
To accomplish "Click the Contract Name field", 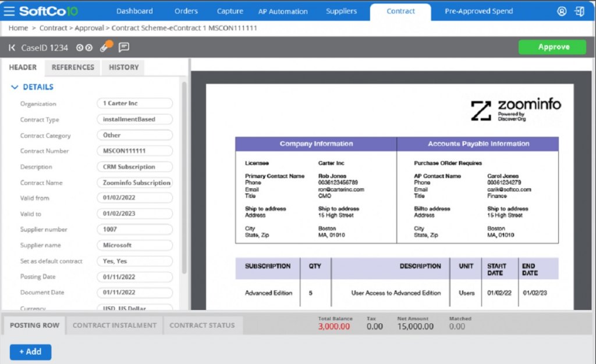I will [134, 183].
